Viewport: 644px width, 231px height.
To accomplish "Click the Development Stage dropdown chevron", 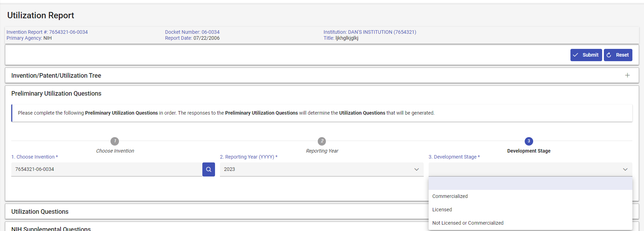I will [625, 169].
